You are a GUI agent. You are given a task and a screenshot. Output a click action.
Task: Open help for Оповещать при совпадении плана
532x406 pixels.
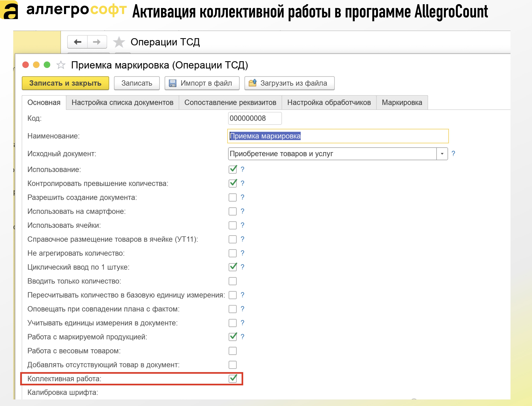pos(242,309)
